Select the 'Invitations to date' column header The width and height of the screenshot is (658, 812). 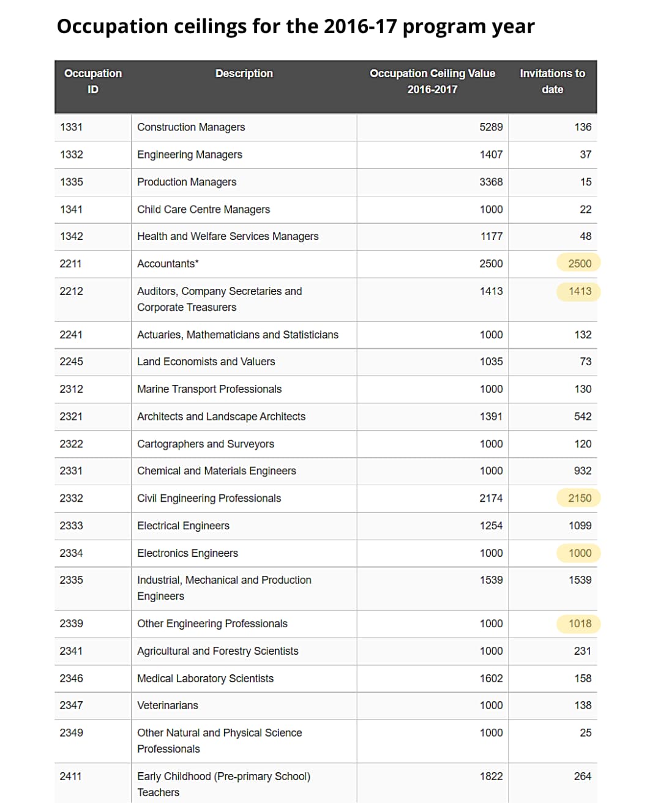point(552,81)
